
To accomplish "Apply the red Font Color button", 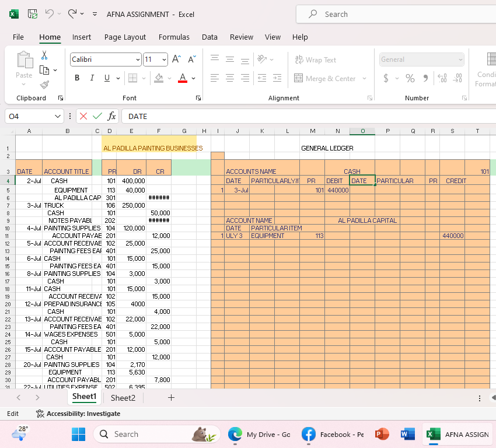I will click(x=183, y=78).
